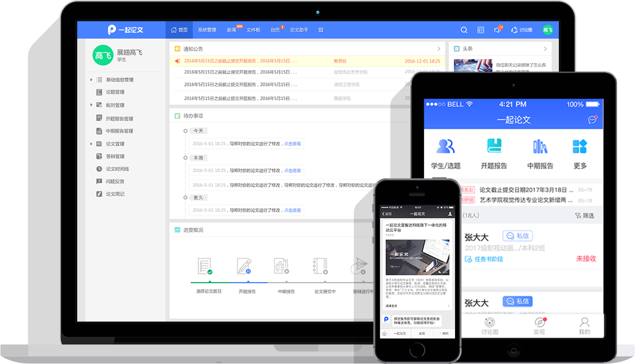Viewport: 635px width, 364px height.
Task: Tap the 筛选 filter on tablet
Action: tap(584, 216)
